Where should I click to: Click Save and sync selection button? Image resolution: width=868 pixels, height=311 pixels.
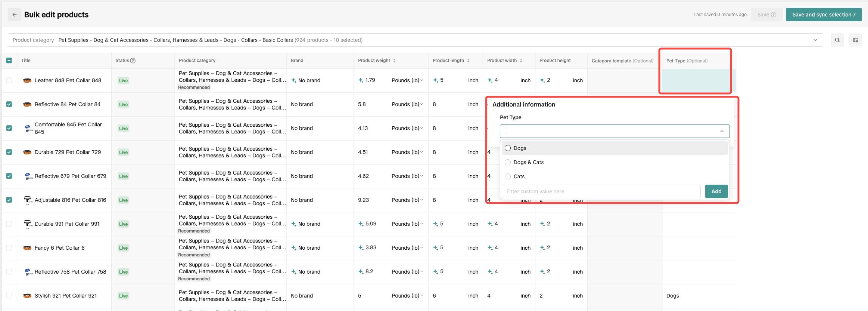(824, 15)
